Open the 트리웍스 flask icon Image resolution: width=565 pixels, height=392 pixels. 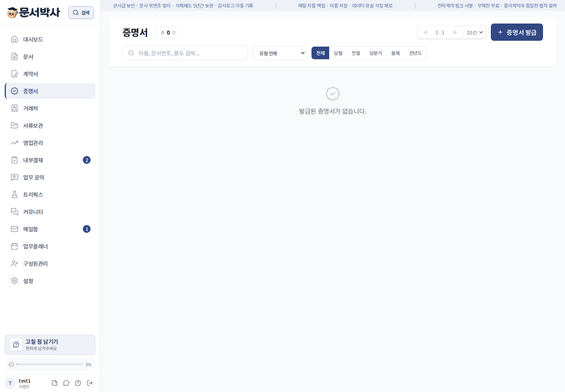tap(15, 194)
